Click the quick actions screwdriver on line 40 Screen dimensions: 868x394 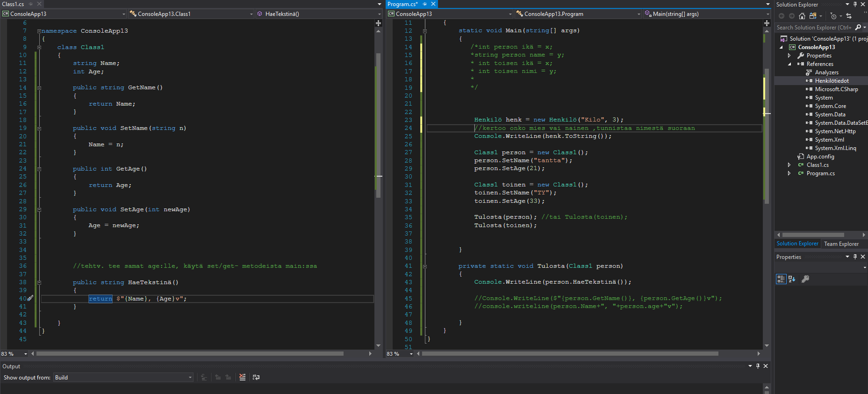30,298
